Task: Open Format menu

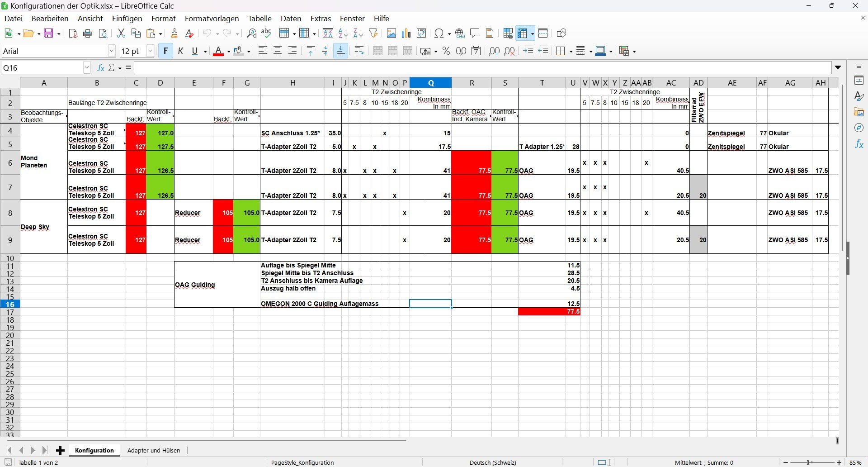Action: tap(164, 19)
